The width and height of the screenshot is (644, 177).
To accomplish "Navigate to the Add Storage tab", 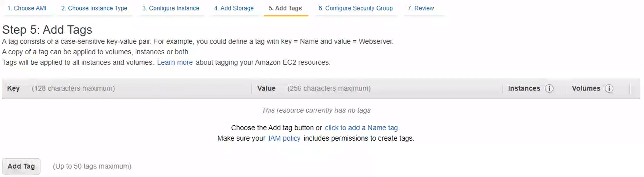I will click(x=234, y=8).
